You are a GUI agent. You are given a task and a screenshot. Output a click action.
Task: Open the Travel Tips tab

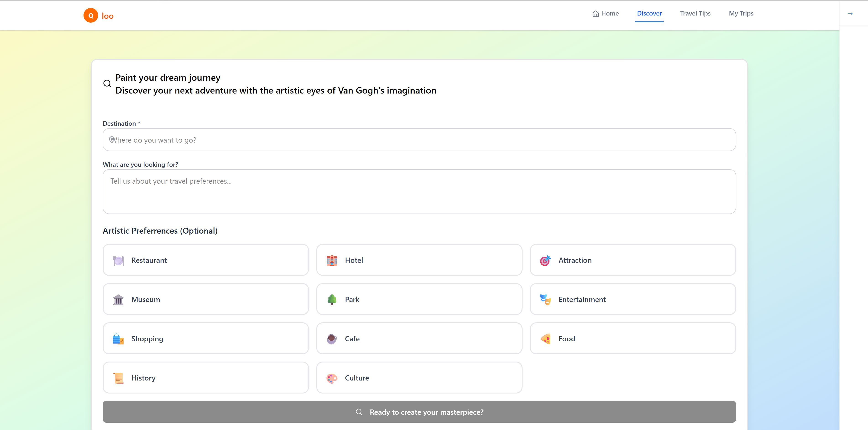695,13
